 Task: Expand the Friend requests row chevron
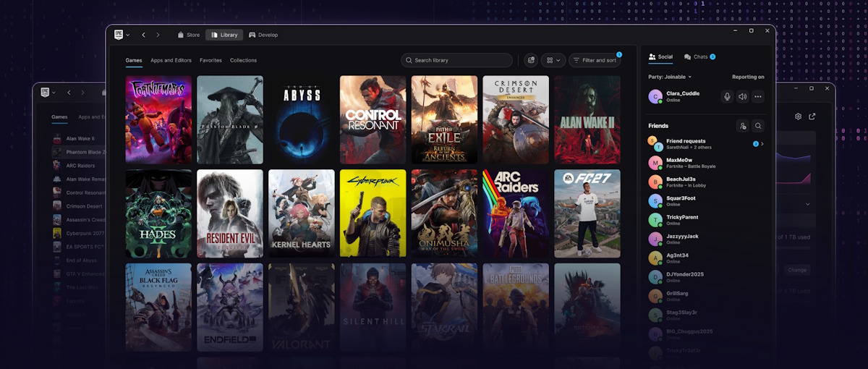(762, 144)
